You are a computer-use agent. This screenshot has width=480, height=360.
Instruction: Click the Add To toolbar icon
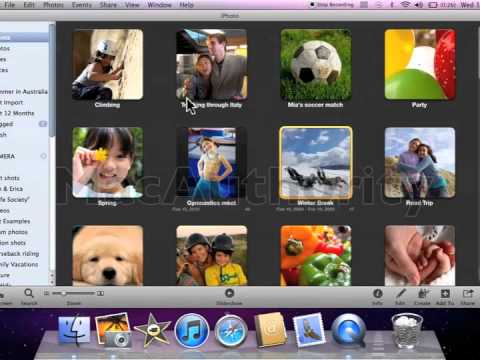pyautogui.click(x=445, y=296)
